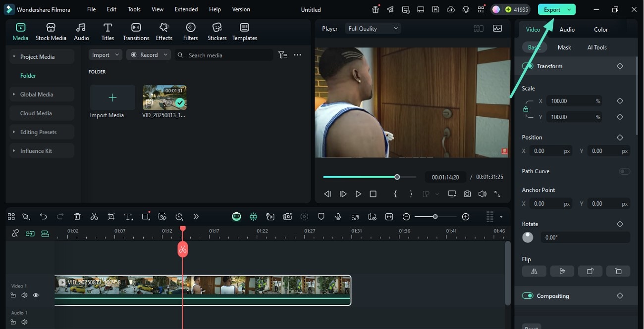
Task: Click the Marker shield icon
Action: pos(321,217)
